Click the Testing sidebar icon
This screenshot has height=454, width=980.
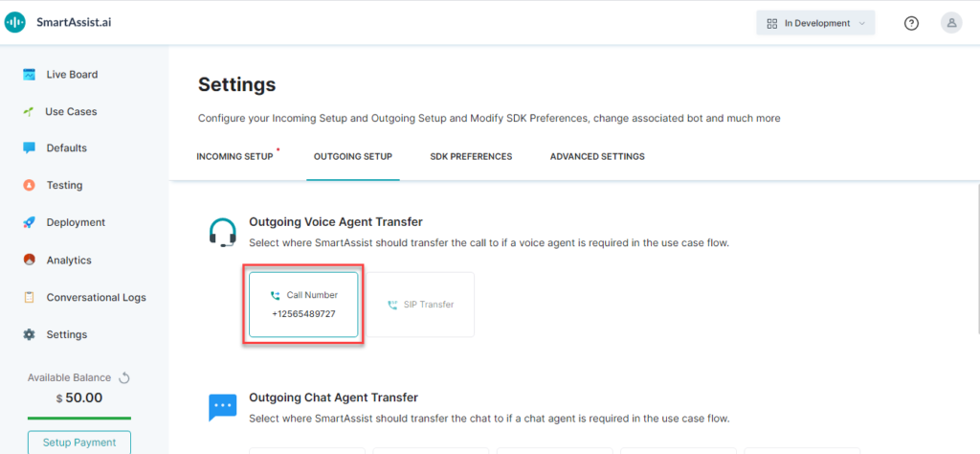point(30,186)
